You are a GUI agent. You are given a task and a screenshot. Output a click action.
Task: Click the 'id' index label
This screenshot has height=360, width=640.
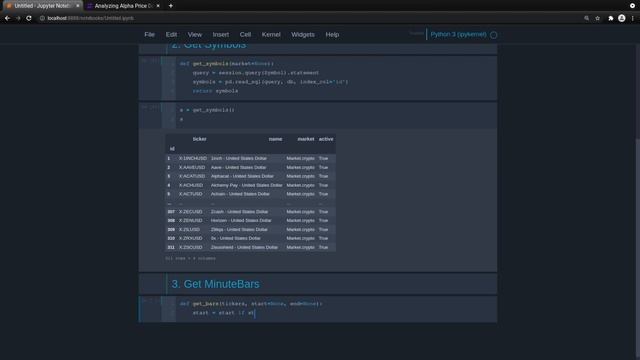[172, 149]
